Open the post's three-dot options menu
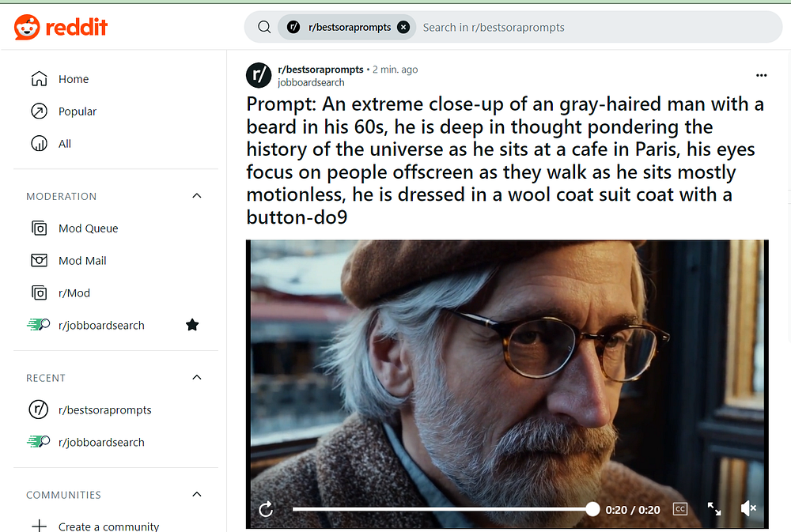 (761, 75)
